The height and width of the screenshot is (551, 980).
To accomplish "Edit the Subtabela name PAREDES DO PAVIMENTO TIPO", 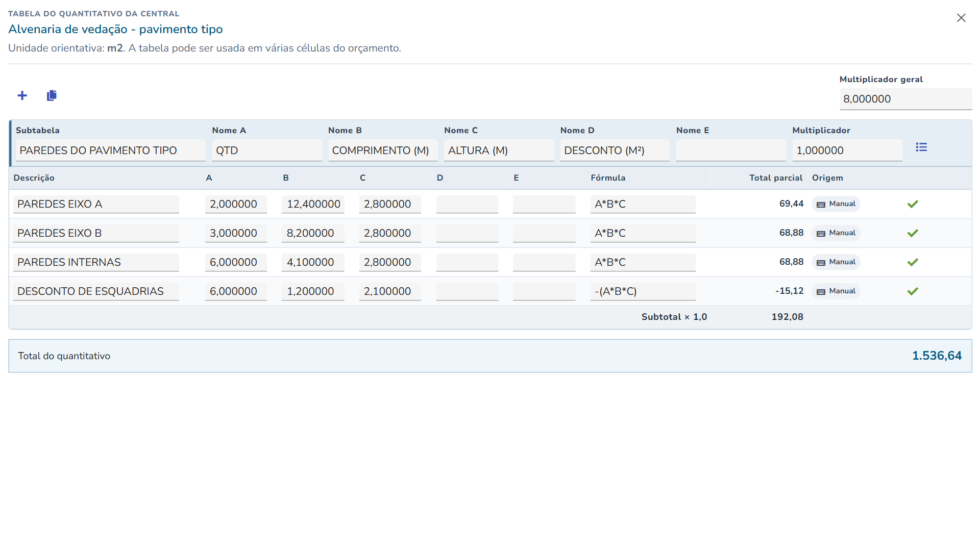I will coord(111,151).
